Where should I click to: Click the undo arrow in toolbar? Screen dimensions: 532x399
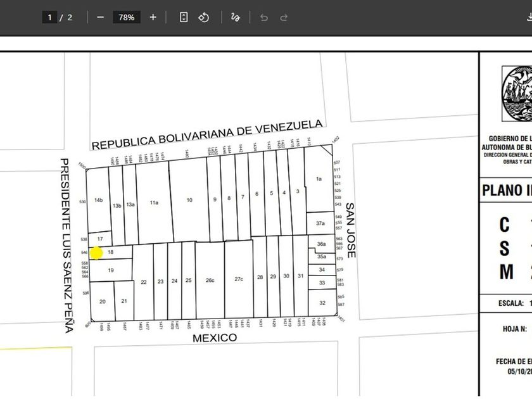click(x=264, y=17)
